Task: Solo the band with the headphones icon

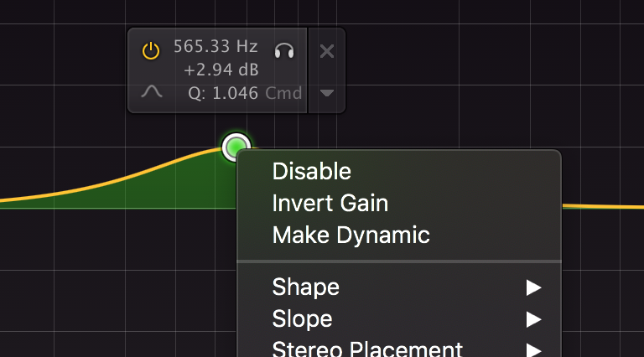Action: pos(284,51)
